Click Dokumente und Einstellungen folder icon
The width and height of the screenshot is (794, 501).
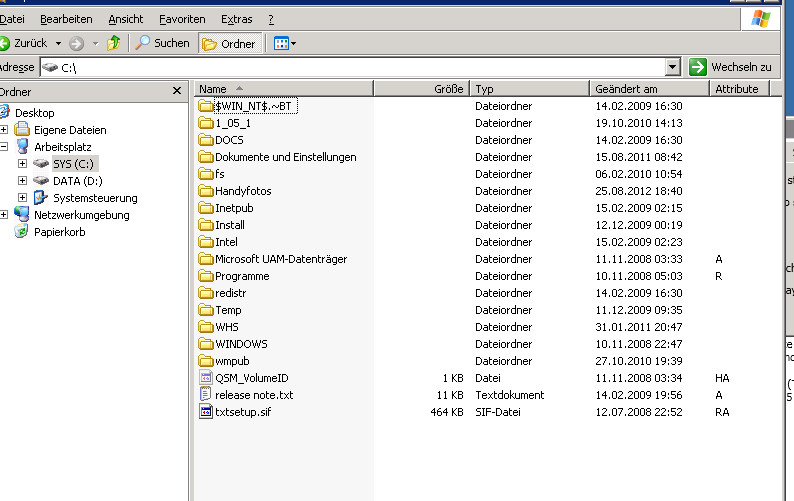click(x=206, y=157)
